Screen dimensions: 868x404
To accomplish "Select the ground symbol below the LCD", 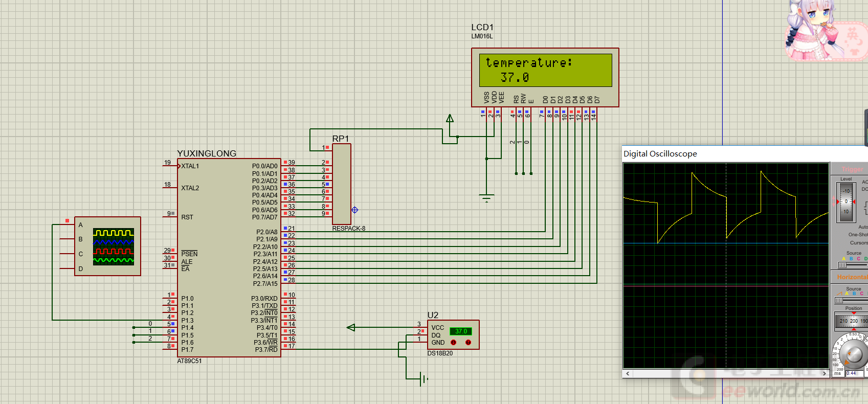I will coord(486,198).
